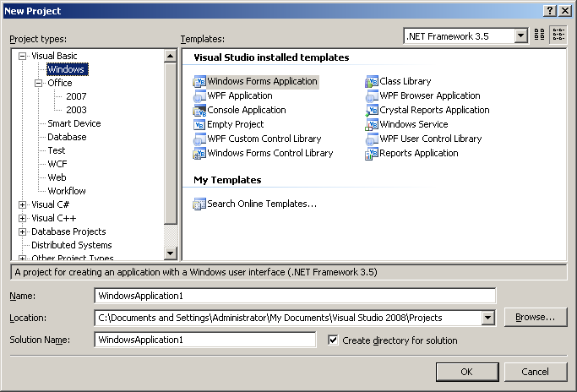Select the Empty Project template label
The image size is (577, 392).
click(x=236, y=124)
